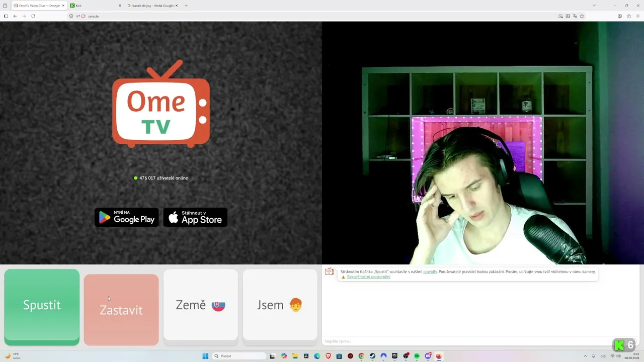644x362 pixels.
Task: Open the App Store download badge
Action: click(195, 217)
